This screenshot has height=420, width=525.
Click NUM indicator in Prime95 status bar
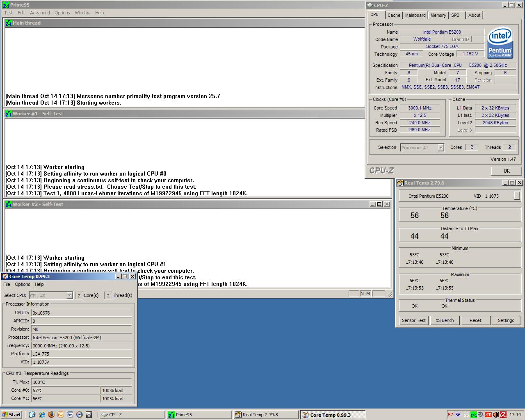[x=365, y=294]
